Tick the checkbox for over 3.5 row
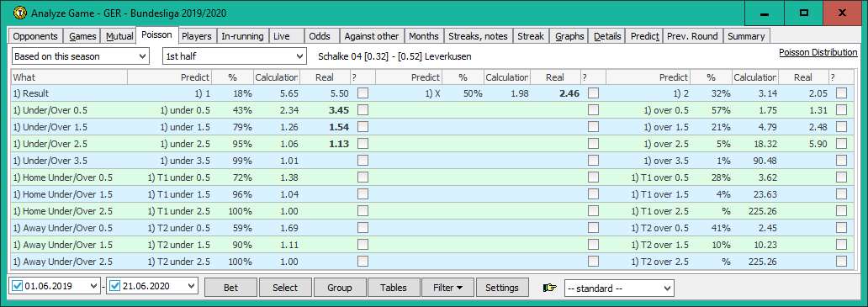 [x=841, y=161]
